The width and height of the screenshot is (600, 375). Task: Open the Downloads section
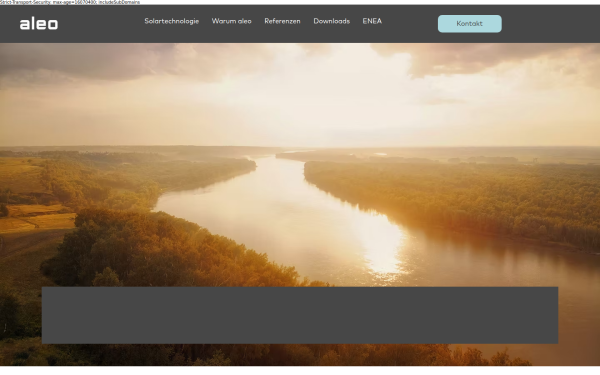[331, 21]
